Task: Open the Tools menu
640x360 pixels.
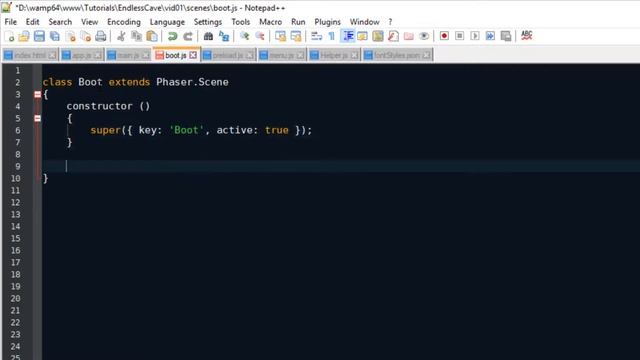Action: [x=240, y=22]
